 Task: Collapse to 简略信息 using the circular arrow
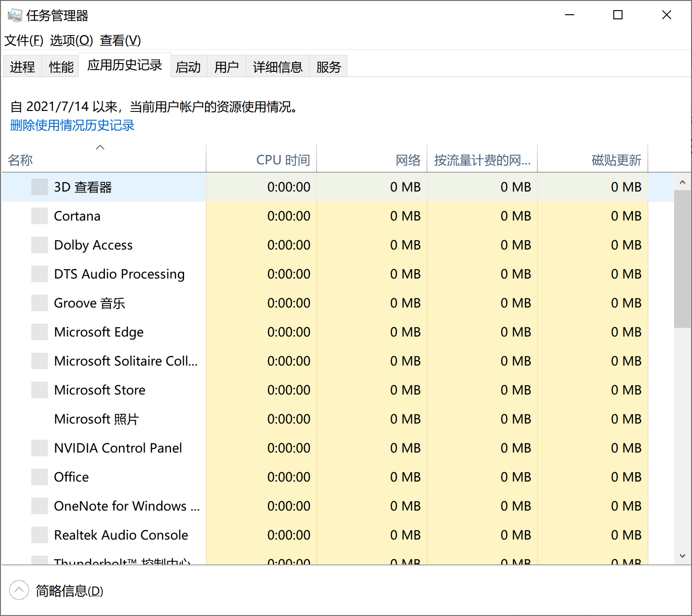(19, 590)
